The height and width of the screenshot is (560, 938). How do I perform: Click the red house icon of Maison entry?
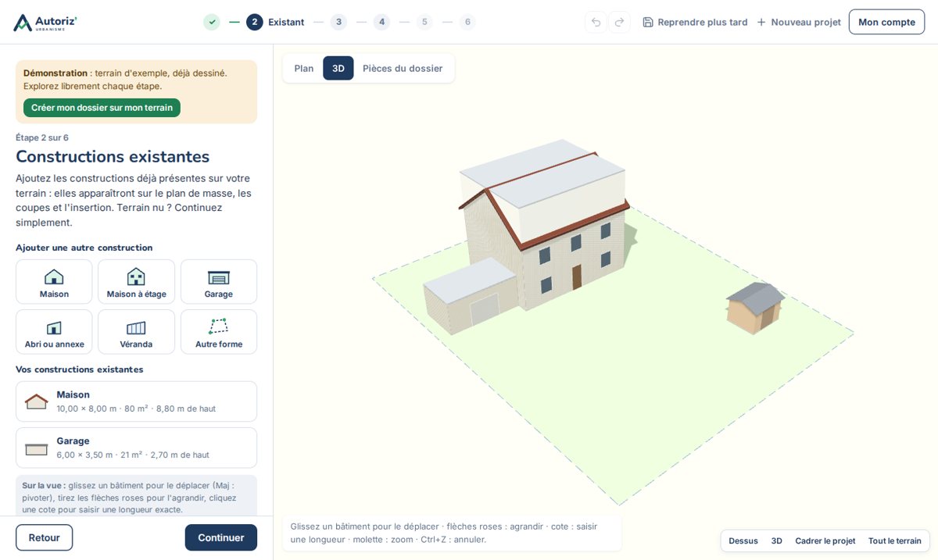[37, 401]
